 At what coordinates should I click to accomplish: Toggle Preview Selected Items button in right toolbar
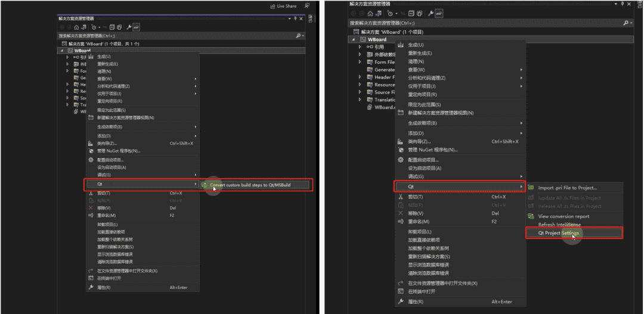click(x=439, y=14)
